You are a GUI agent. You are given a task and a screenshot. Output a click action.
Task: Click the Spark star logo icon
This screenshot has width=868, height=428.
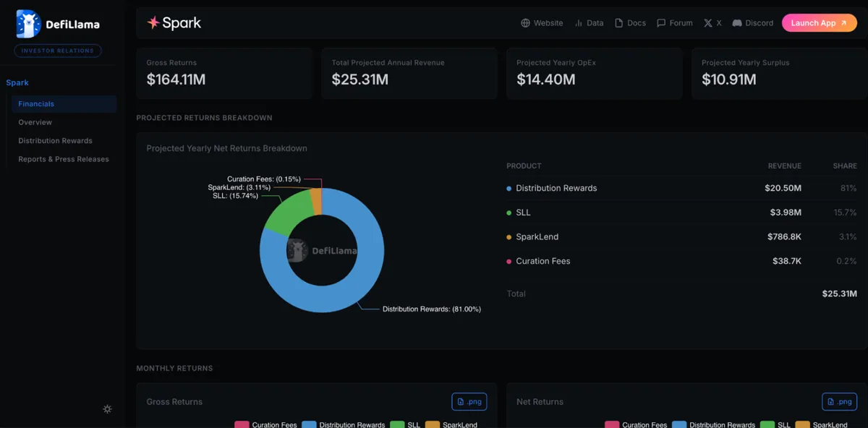click(x=153, y=23)
